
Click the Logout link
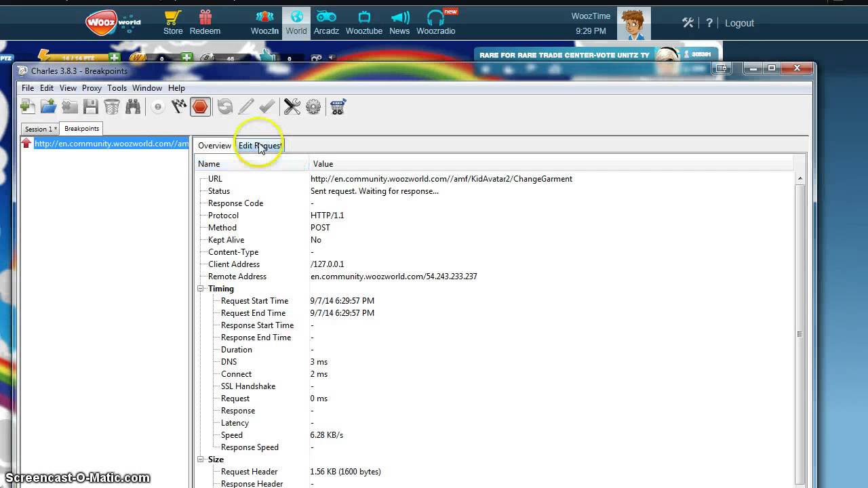[x=739, y=23]
